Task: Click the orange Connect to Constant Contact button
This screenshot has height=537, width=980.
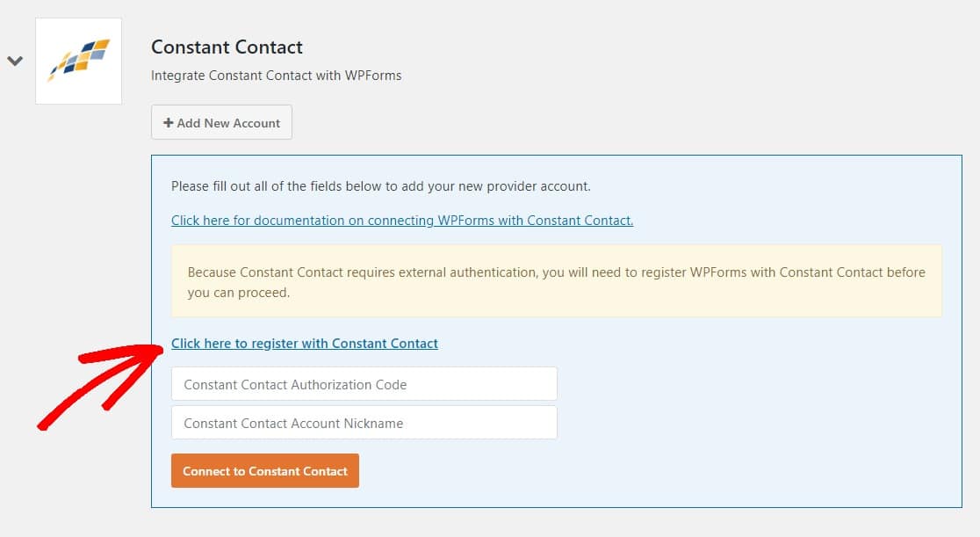Action: pyautogui.click(x=265, y=471)
